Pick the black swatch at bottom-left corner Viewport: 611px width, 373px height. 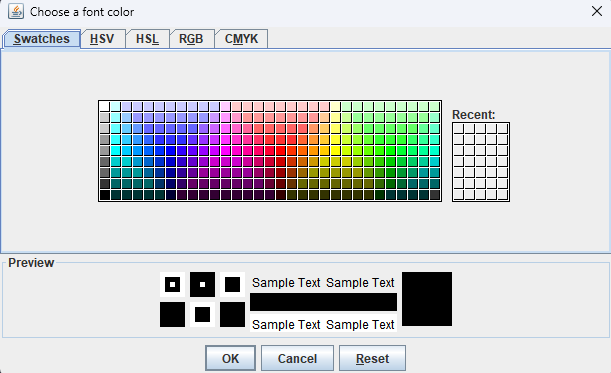click(x=104, y=195)
